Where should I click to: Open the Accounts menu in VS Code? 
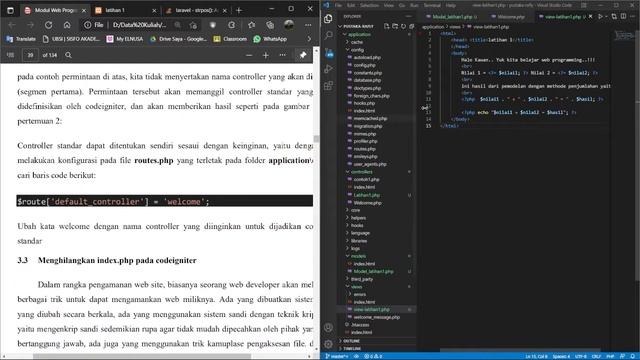328,327
